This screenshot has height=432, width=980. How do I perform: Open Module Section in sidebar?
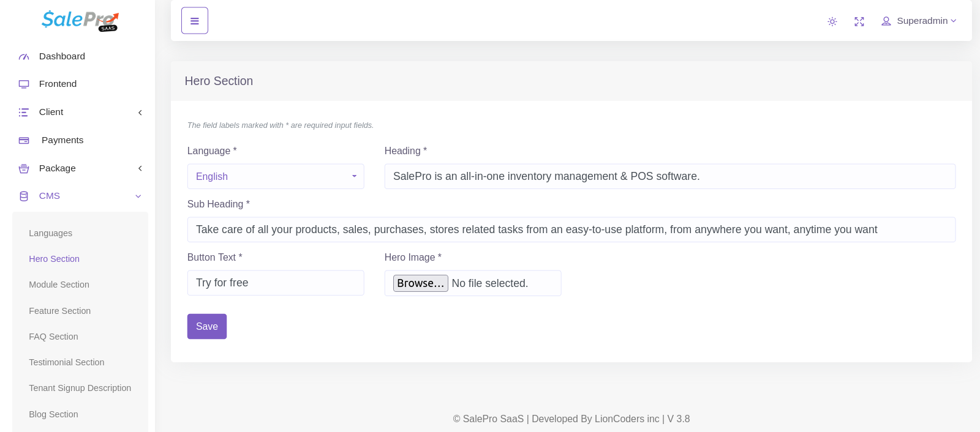(59, 285)
